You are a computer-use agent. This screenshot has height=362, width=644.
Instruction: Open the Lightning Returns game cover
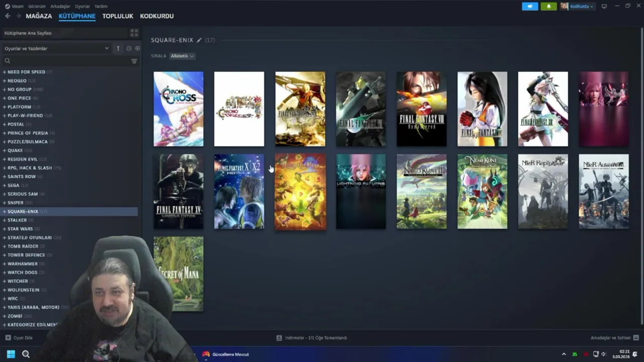361,192
